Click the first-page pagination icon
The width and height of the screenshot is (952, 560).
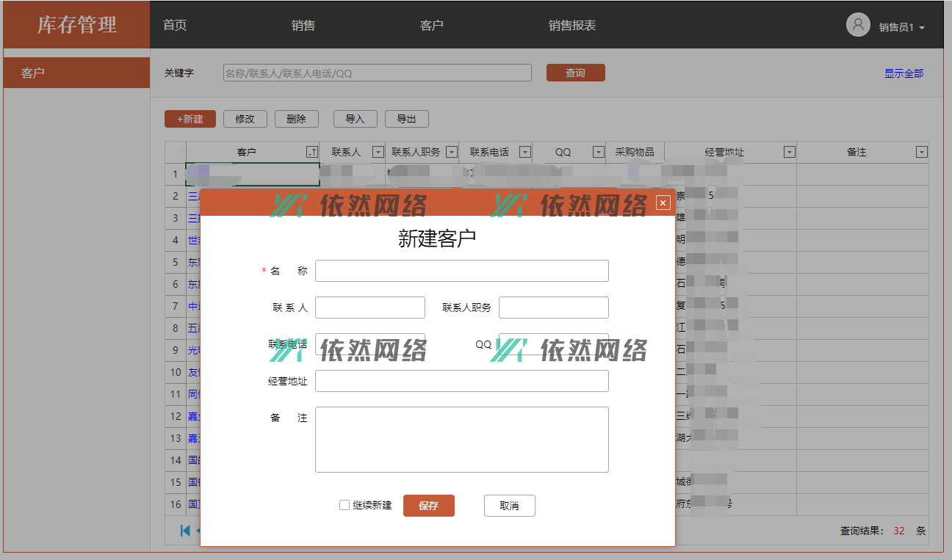point(185,530)
